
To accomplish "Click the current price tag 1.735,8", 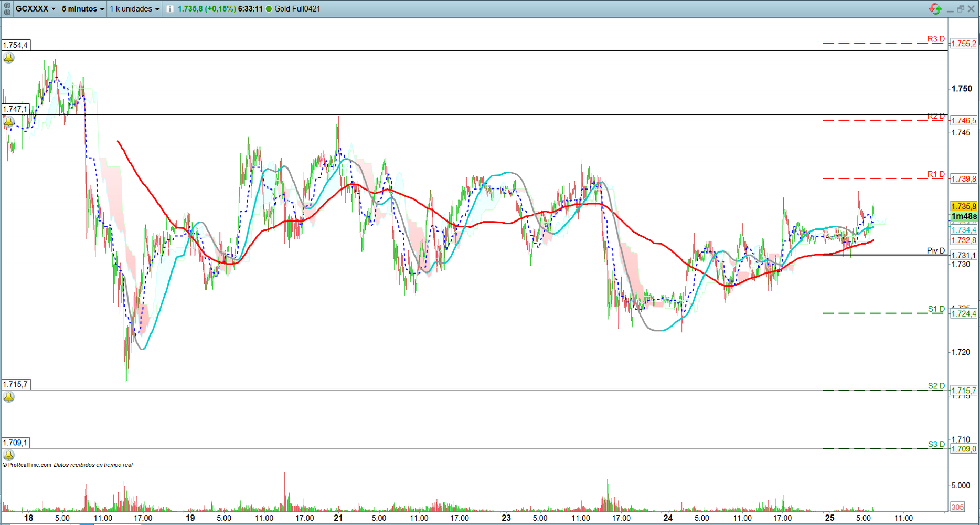I will pos(964,206).
